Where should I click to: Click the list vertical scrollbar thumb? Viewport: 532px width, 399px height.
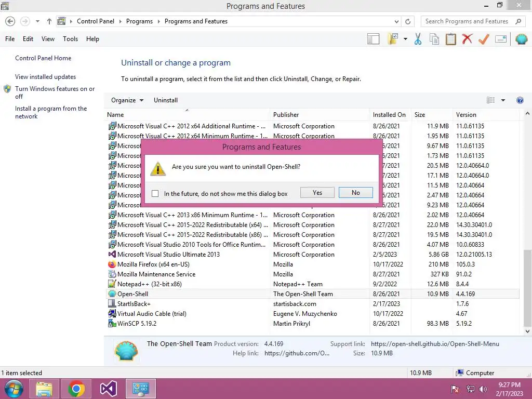pos(527,287)
